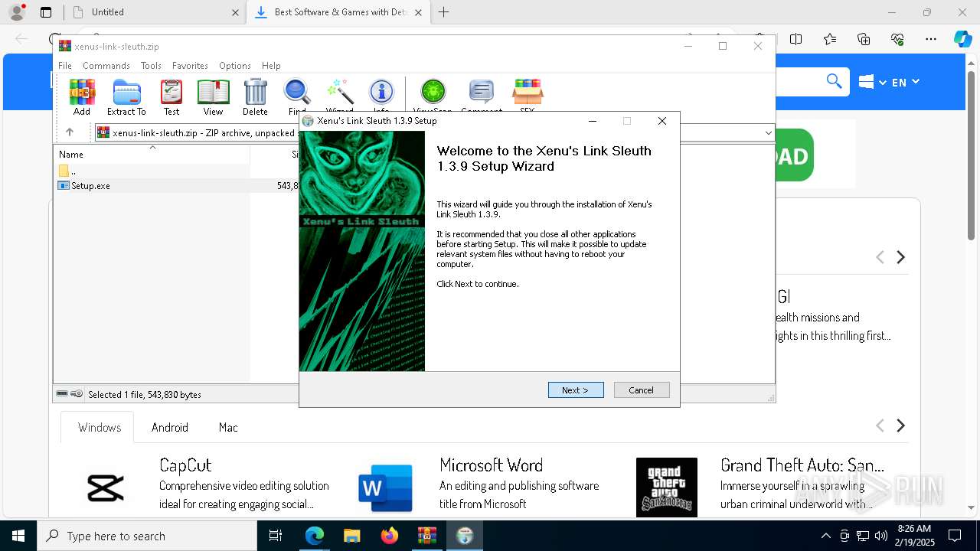Open the Commands menu

click(x=106, y=66)
